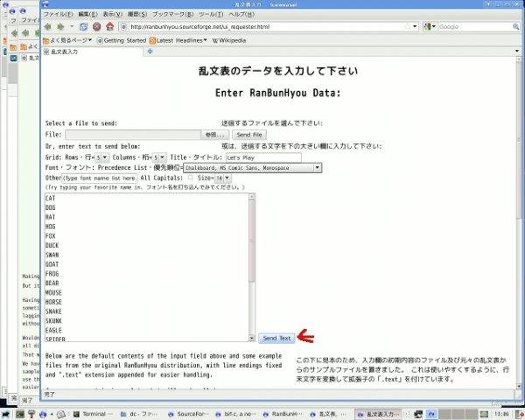
Task: Click the File path input field
Action: [133, 135]
